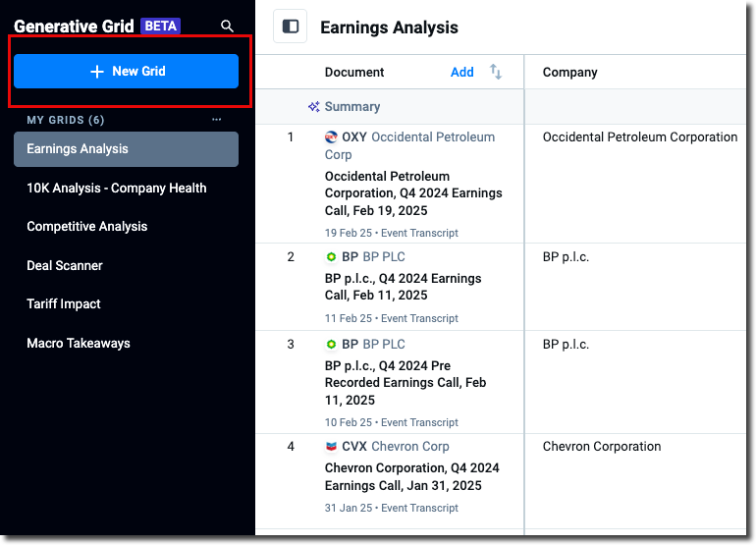The width and height of the screenshot is (756, 545).
Task: Click the search magnifier icon in sidebar
Action: click(227, 27)
